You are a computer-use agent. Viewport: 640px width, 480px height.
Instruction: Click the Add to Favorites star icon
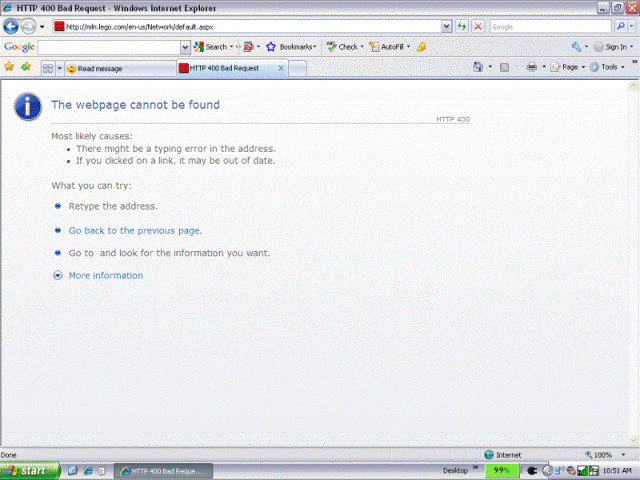tap(26, 67)
